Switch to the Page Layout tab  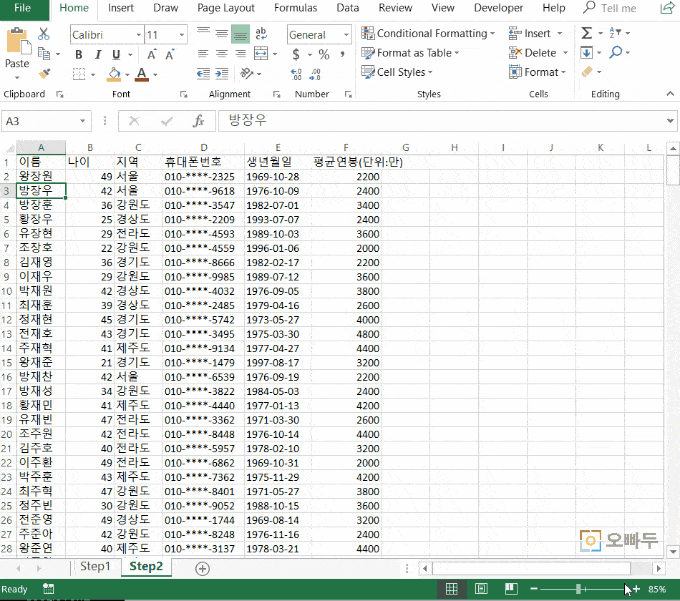tap(226, 8)
